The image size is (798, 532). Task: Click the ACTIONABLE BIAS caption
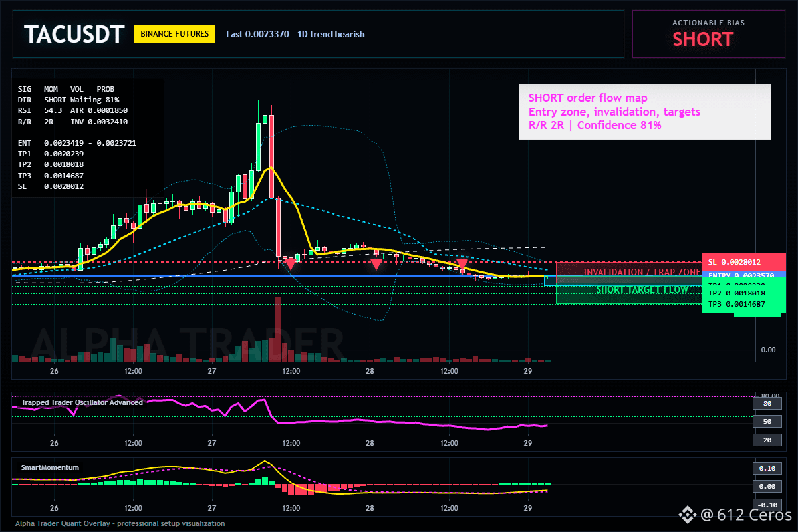click(x=708, y=23)
